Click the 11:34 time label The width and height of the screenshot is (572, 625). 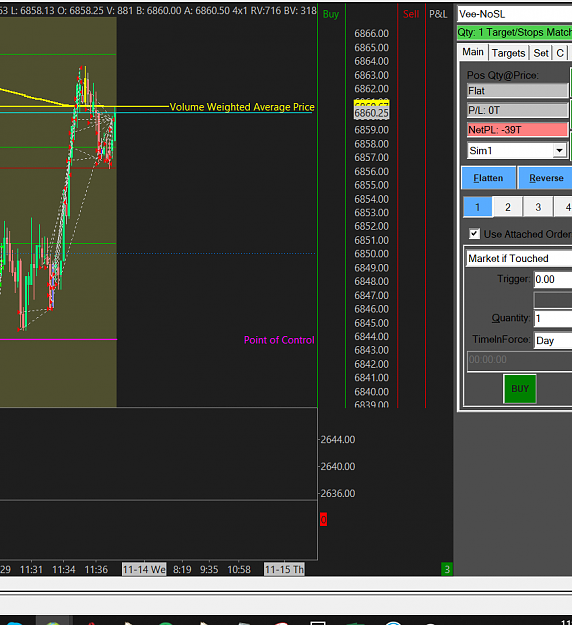point(64,570)
